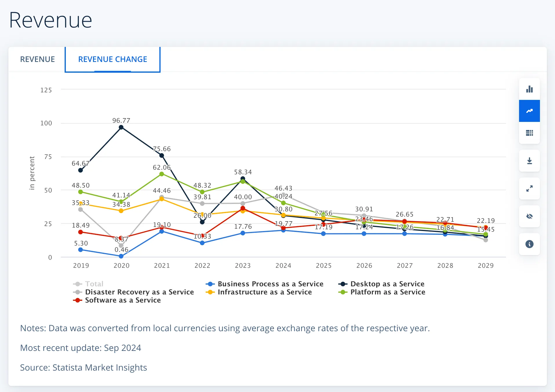Open the table view grid icon

529,133
